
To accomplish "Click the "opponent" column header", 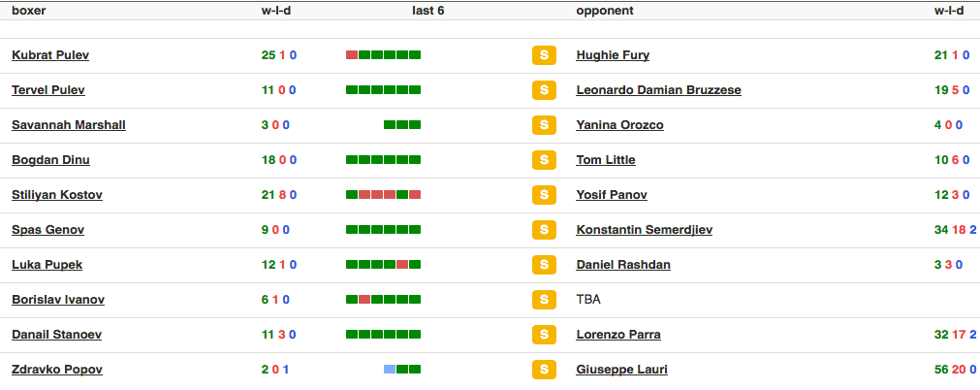I will coord(604,11).
